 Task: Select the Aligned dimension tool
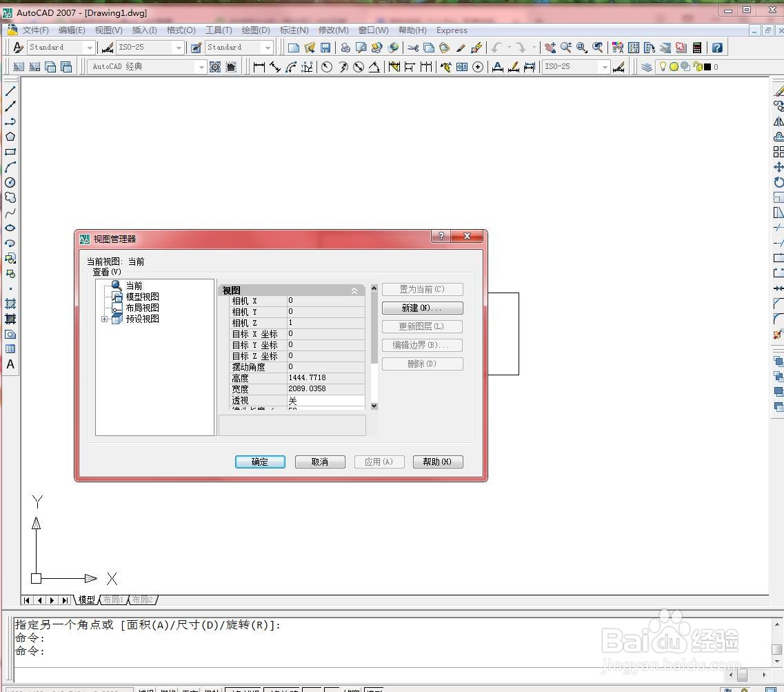(x=275, y=66)
